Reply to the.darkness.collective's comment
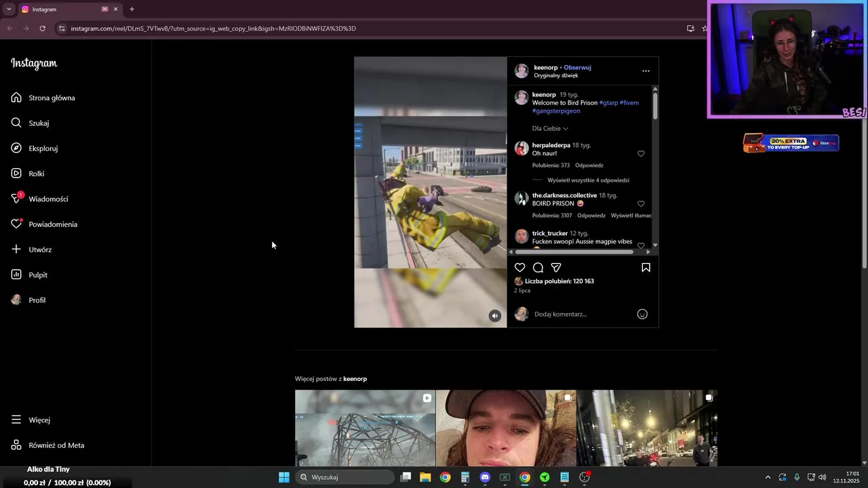Screen dimensions: 868x488 coord(591,216)
